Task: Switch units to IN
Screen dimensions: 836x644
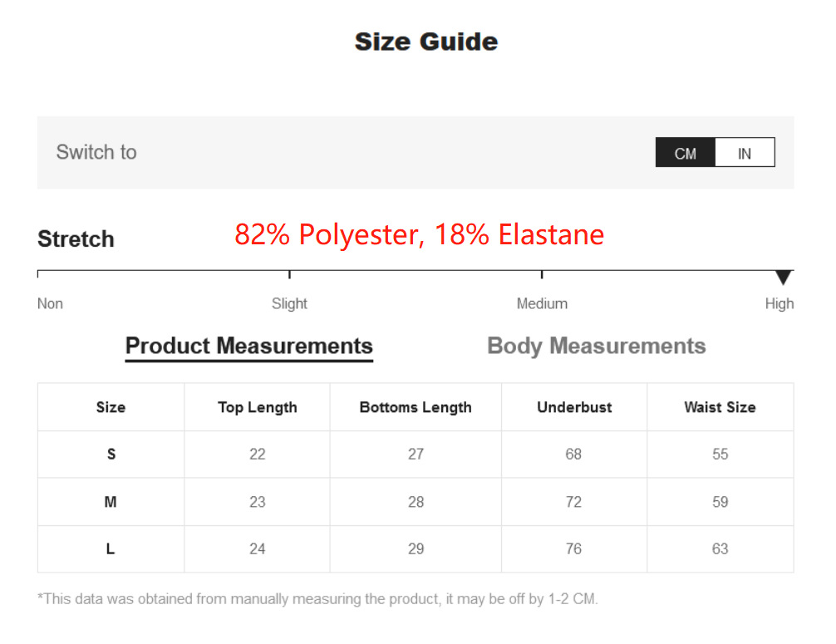Action: 745,153
